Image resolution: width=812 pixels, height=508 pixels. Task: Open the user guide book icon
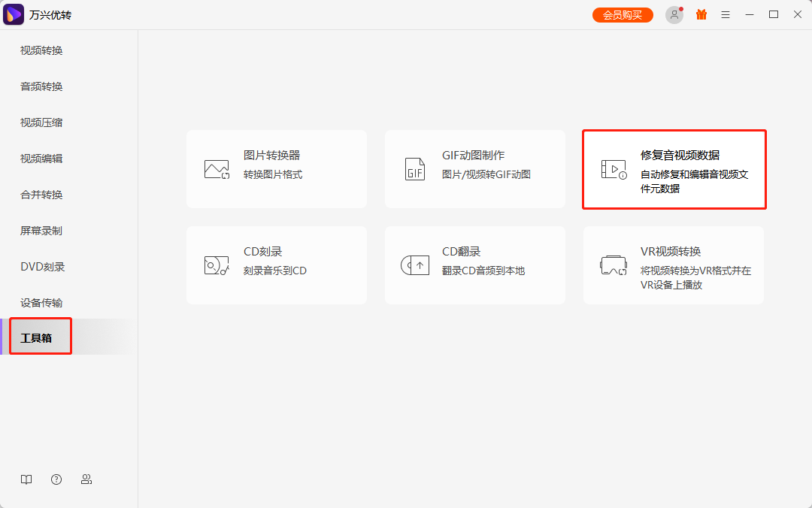(26, 479)
